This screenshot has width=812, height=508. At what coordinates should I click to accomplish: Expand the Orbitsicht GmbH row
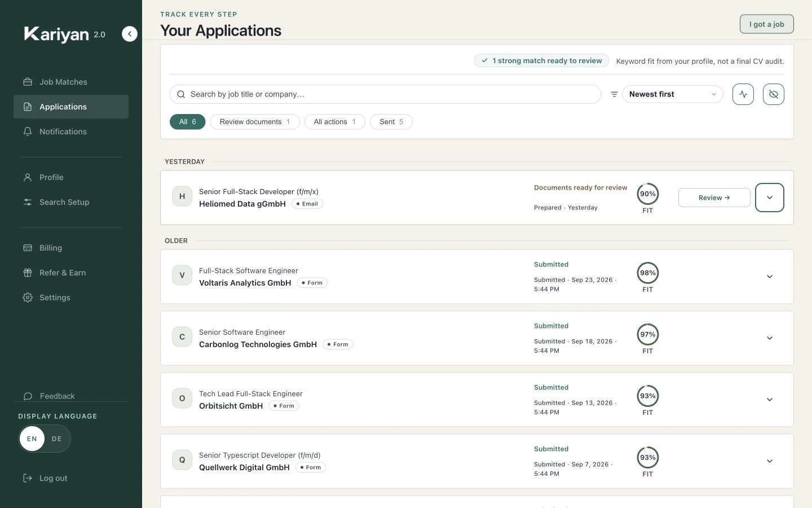click(x=770, y=400)
